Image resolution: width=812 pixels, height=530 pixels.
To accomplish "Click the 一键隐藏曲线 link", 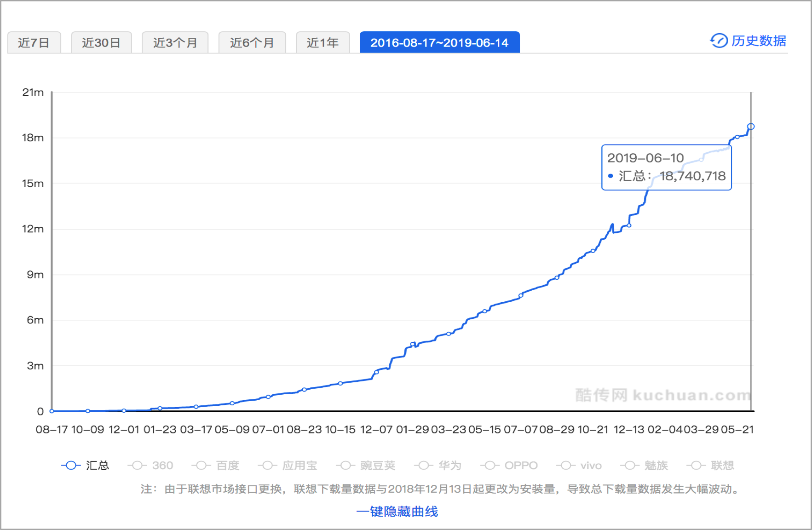I will (397, 512).
